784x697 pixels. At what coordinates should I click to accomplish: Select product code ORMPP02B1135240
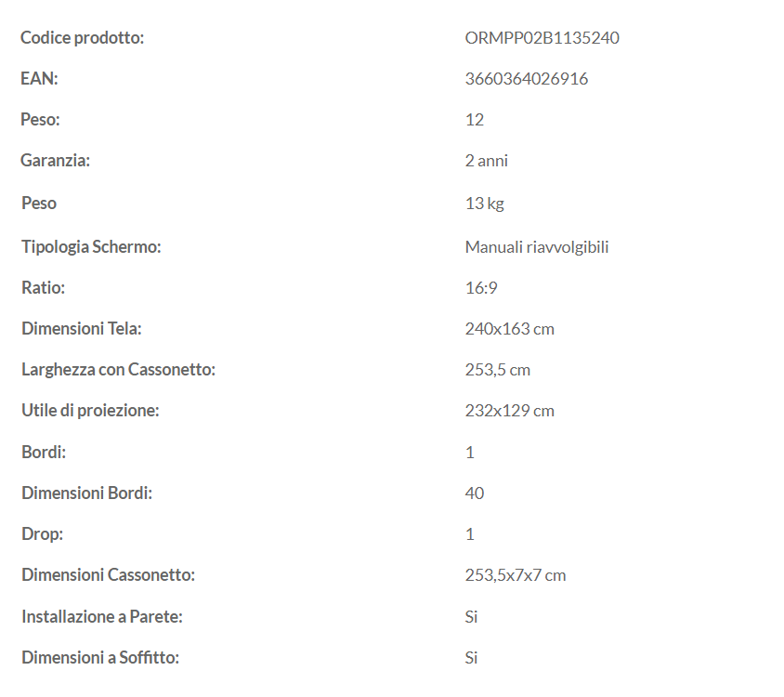(x=542, y=38)
